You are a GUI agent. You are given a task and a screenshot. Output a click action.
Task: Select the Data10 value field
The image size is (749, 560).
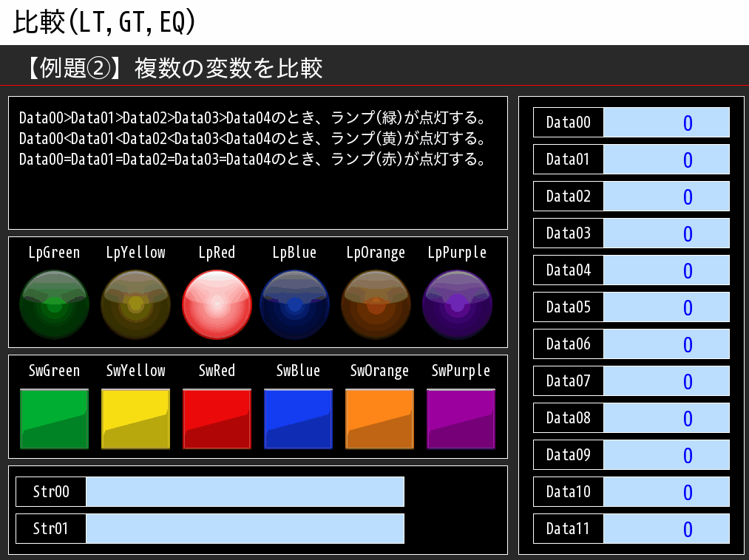pyautogui.click(x=666, y=492)
